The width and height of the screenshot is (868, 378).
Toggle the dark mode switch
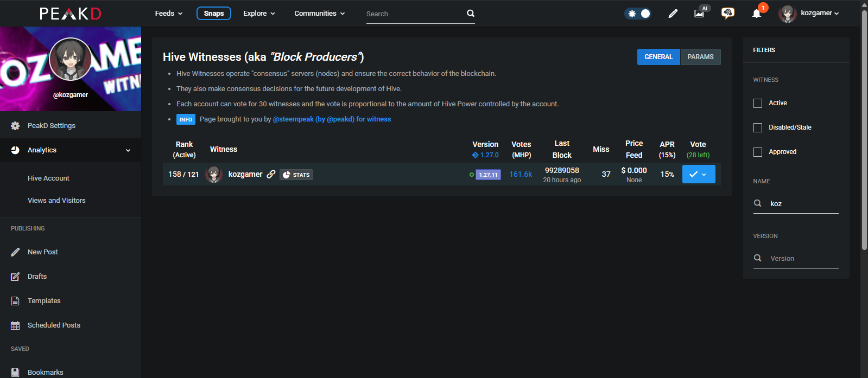638,14
